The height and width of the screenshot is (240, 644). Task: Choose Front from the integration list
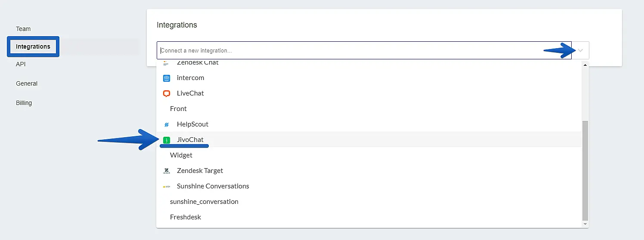click(178, 109)
